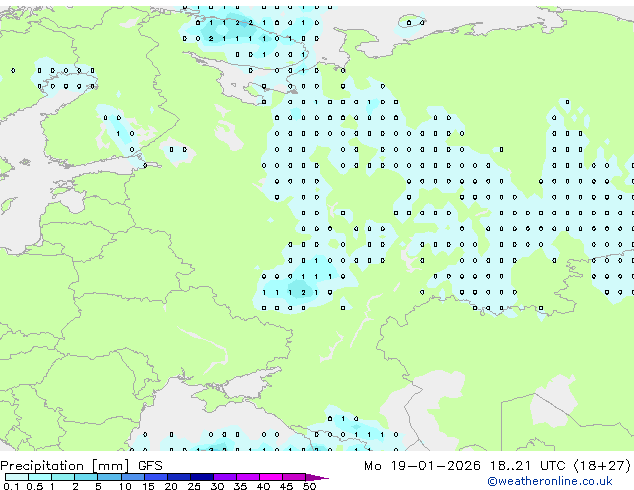Click the 25–30 mm dark blue swatch
Screen dimensions: 634x490
pyautogui.click(x=201, y=477)
